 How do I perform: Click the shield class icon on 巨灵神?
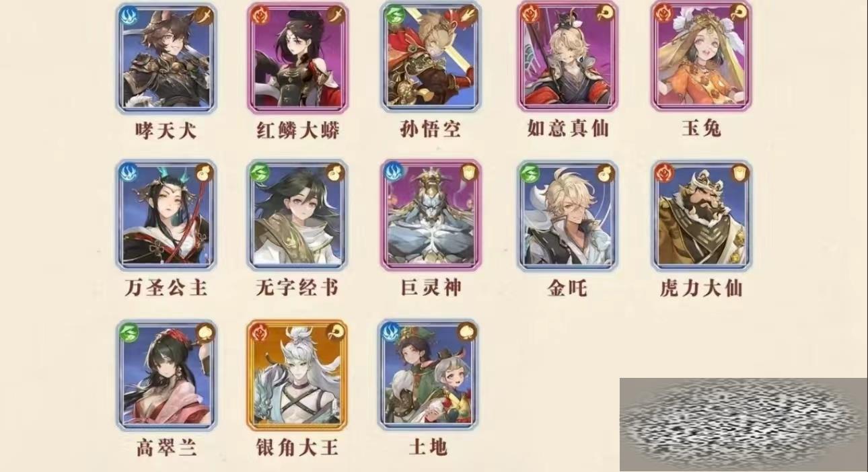click(x=468, y=173)
